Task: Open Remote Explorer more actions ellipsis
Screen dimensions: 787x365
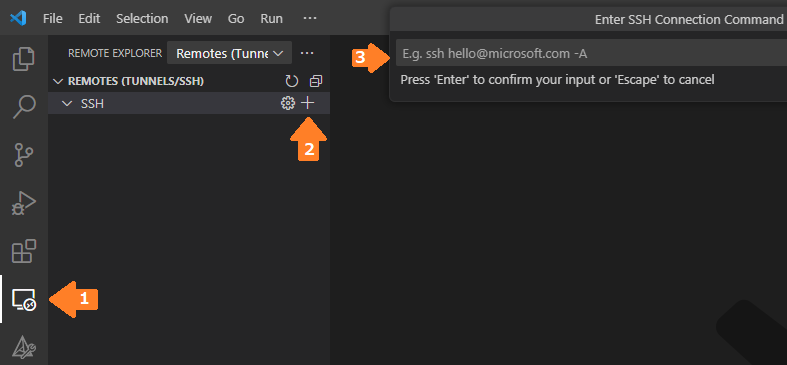Action: click(x=307, y=53)
